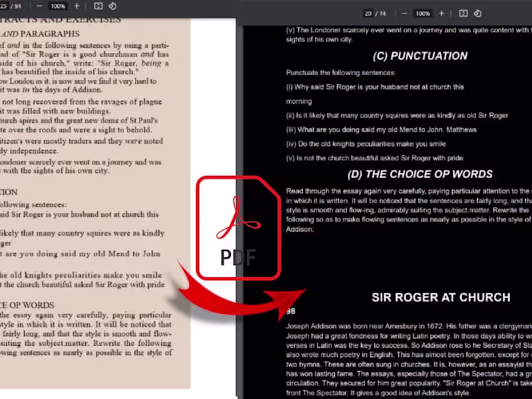Screen dimensions: 532x399
Task: Click "ollowing sentences:" line in left document
Action: [33, 205]
